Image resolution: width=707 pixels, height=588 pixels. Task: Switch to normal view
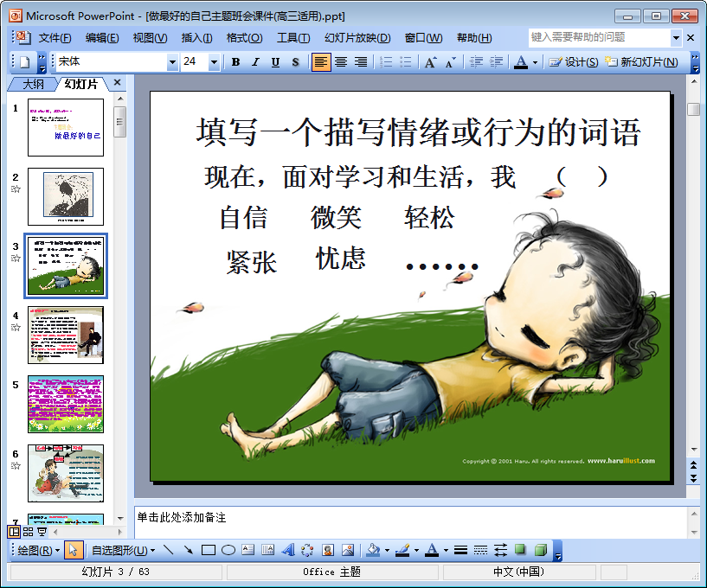14,532
